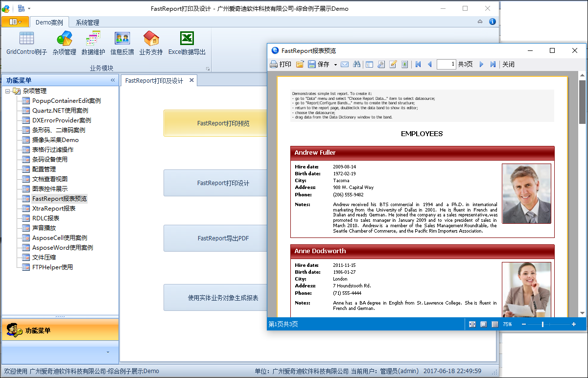
Task: Go to the previous report page
Action: pos(430,64)
